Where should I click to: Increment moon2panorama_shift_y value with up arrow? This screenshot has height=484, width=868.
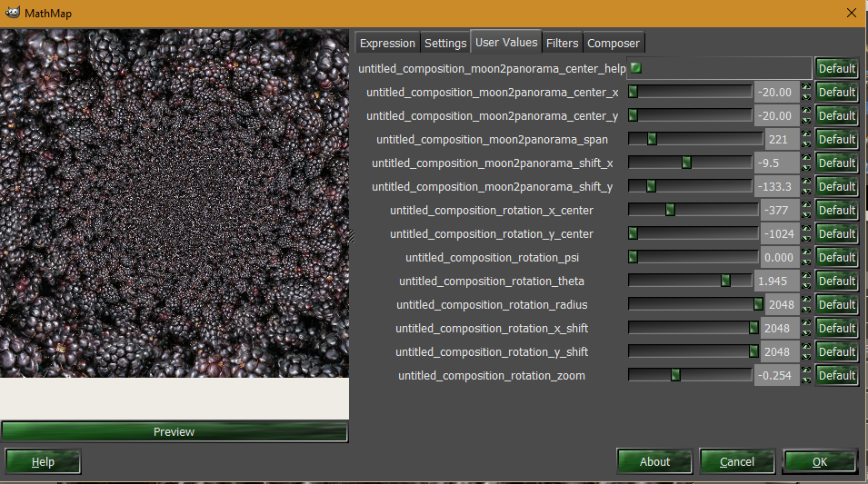pos(806,182)
